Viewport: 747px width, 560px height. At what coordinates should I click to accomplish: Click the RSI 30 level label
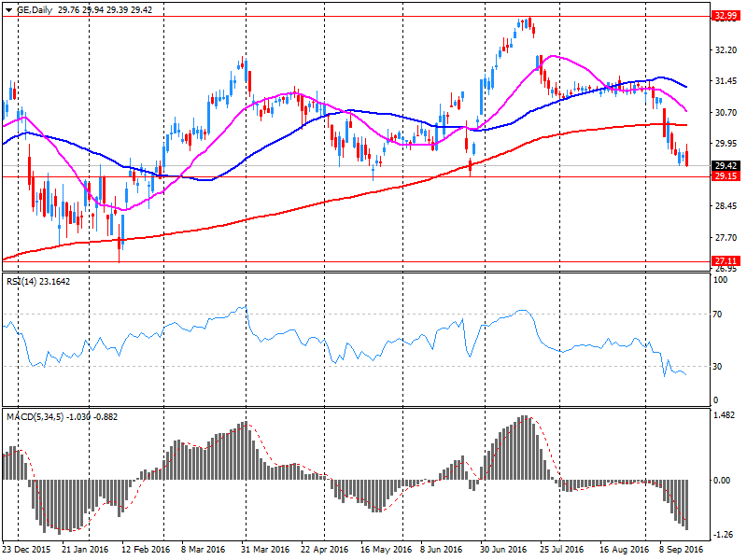tap(717, 366)
